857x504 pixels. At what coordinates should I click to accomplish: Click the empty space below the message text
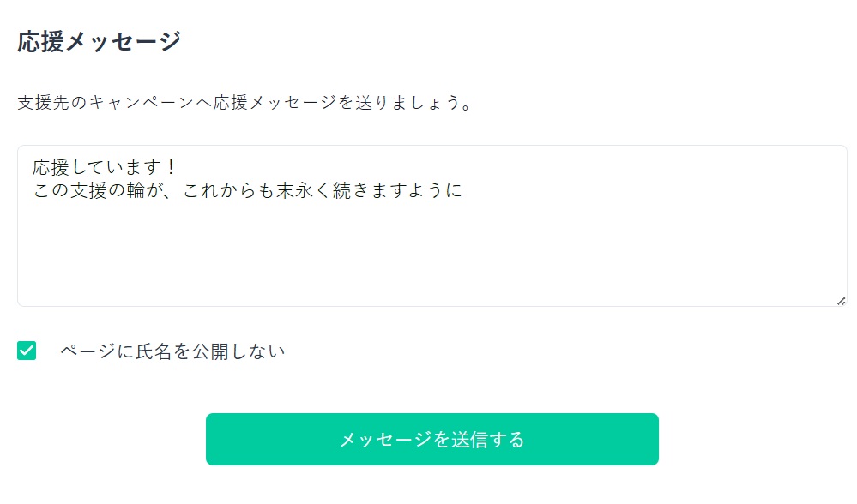(x=432, y=251)
